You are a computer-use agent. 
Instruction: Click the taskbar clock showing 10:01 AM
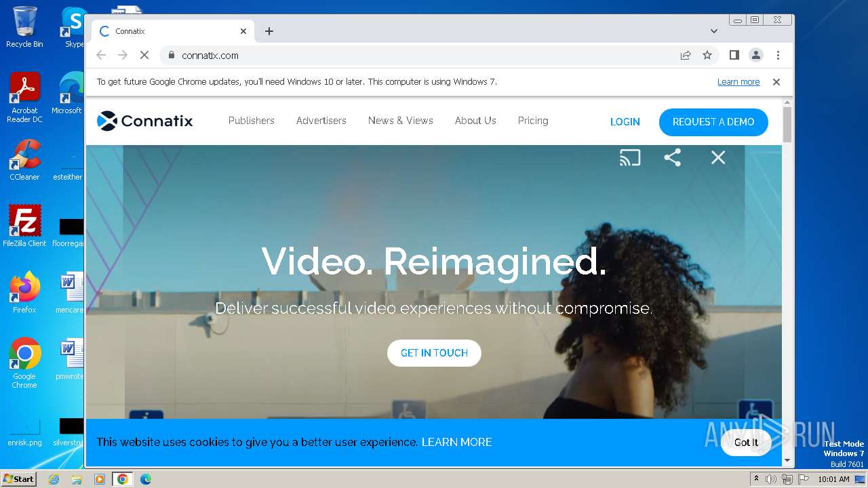(x=833, y=479)
